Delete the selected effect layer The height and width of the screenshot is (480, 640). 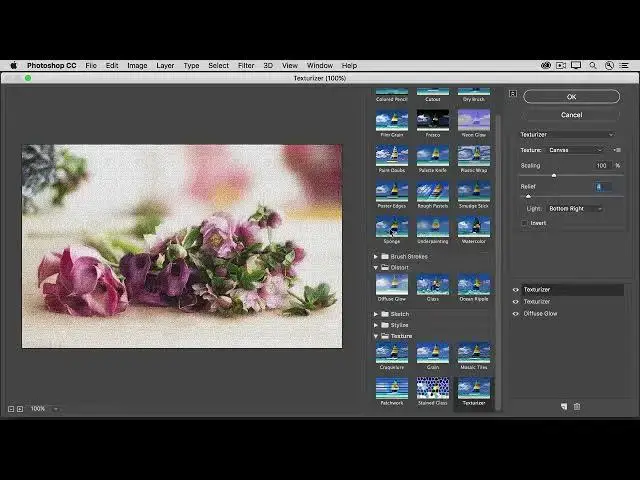pyautogui.click(x=577, y=407)
